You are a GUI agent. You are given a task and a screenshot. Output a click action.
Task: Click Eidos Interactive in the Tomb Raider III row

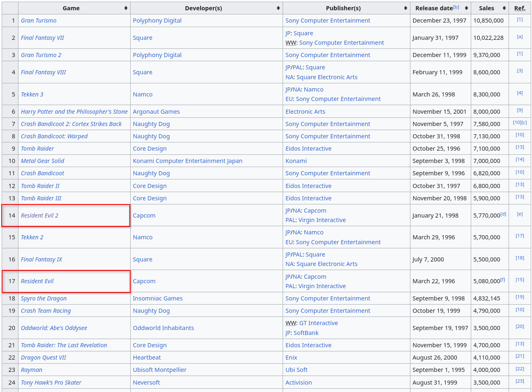point(309,198)
